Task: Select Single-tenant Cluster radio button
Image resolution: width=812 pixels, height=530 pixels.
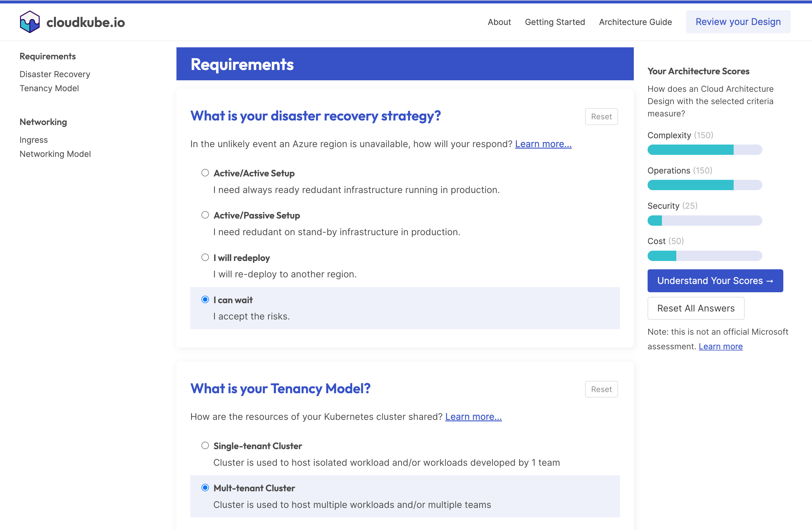Action: pos(205,445)
